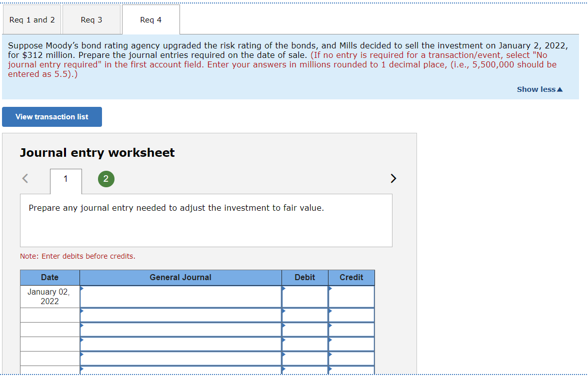Click the Date column header
Viewport: 588px width, 376px height.
coord(50,278)
